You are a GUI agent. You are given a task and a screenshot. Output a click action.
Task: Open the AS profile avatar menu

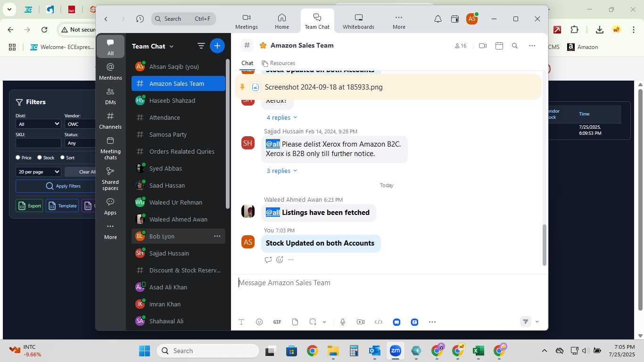[x=472, y=19]
